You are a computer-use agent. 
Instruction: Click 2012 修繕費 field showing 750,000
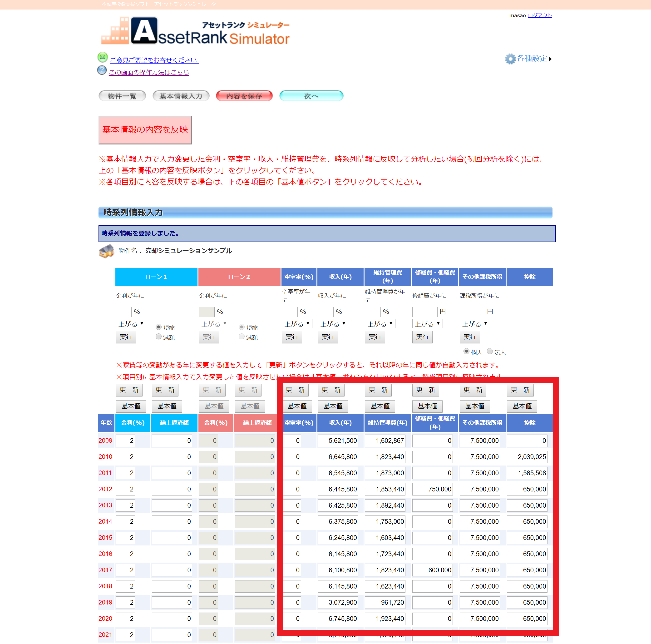coord(432,489)
